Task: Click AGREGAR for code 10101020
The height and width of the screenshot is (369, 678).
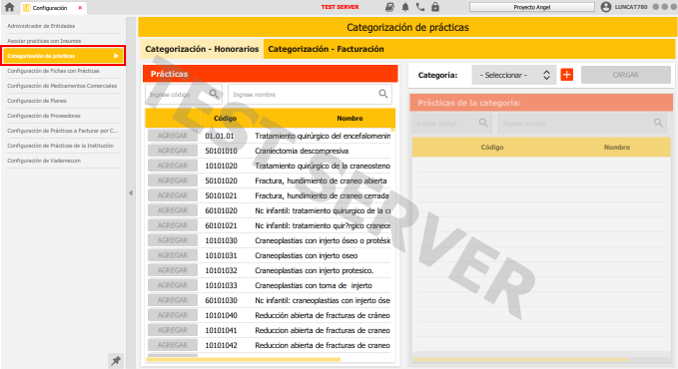Action: [173, 166]
